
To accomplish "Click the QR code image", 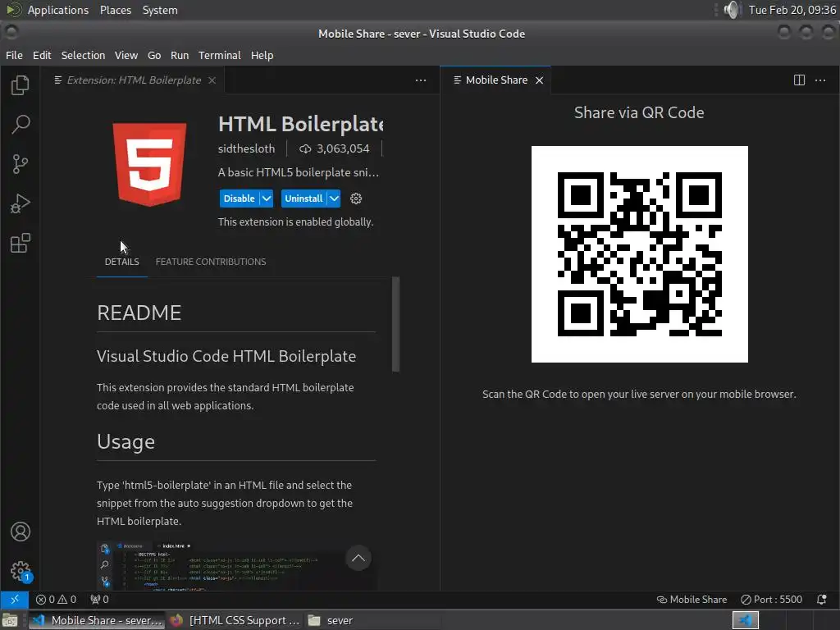I will click(640, 254).
